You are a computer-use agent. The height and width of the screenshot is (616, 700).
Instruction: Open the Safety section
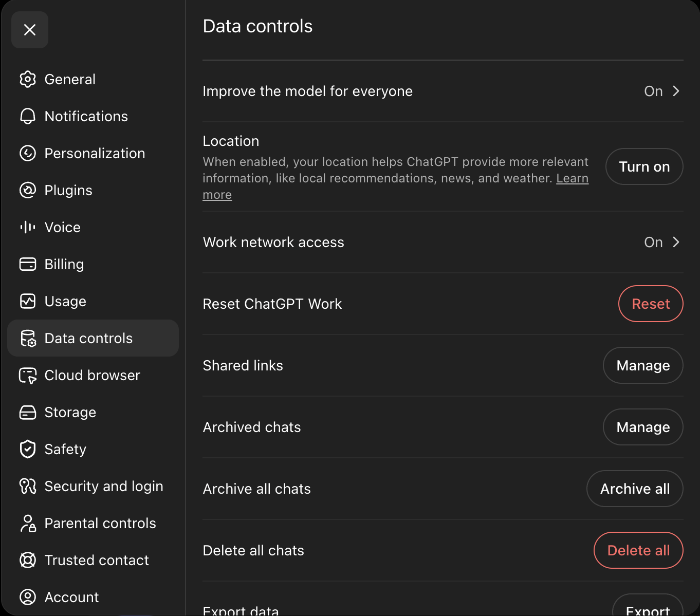(x=93, y=449)
